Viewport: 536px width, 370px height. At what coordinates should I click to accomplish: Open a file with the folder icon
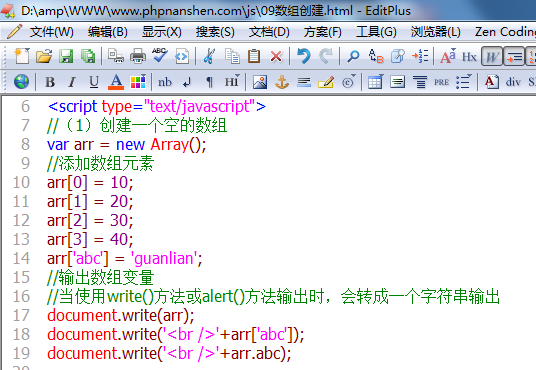tap(44, 56)
